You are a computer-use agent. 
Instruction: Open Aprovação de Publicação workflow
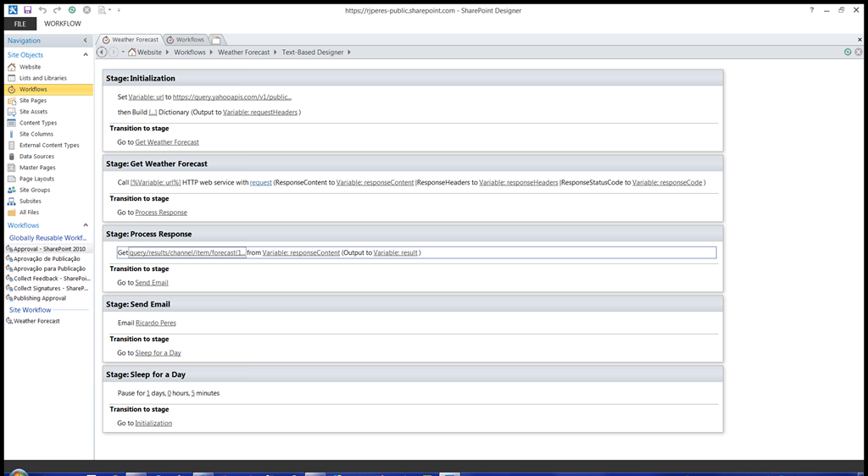pyautogui.click(x=47, y=258)
